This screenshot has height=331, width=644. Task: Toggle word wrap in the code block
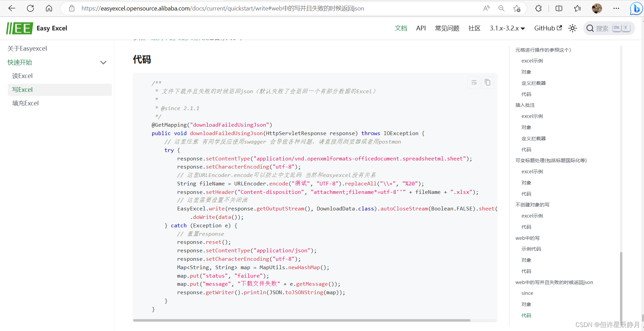click(473, 82)
